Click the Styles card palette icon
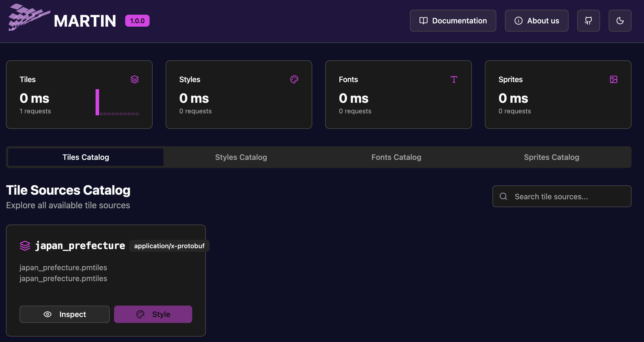Viewport: 644px width, 342px height. pos(294,79)
